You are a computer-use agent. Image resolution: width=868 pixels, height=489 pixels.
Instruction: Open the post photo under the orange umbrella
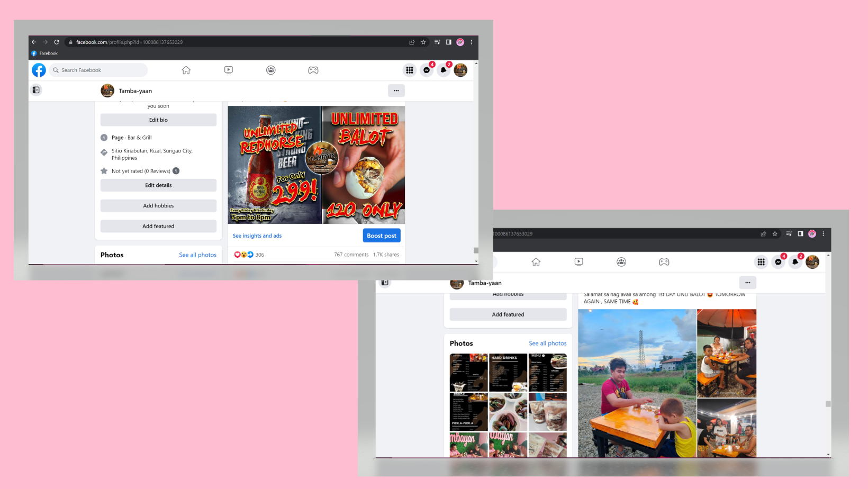point(727,354)
